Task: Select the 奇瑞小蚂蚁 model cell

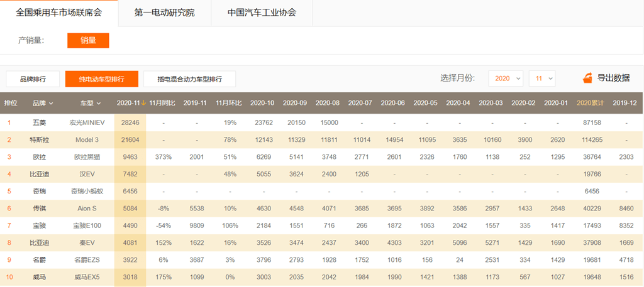Action: point(87,192)
